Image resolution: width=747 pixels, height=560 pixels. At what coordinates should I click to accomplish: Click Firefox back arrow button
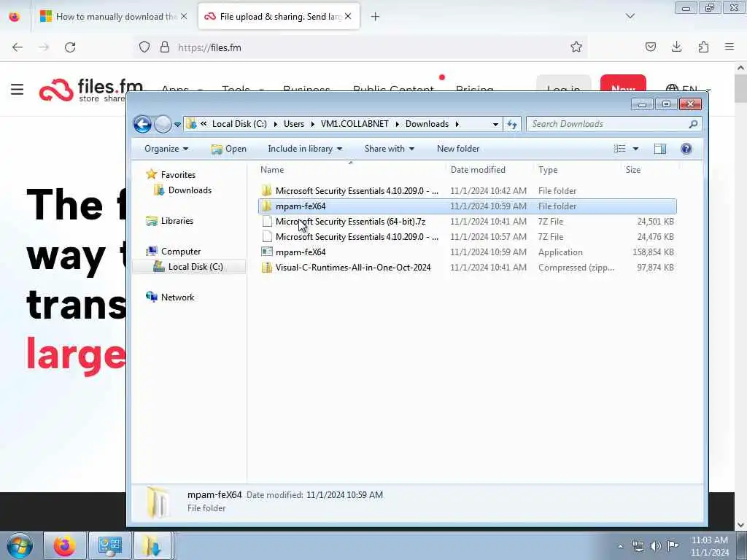(18, 47)
